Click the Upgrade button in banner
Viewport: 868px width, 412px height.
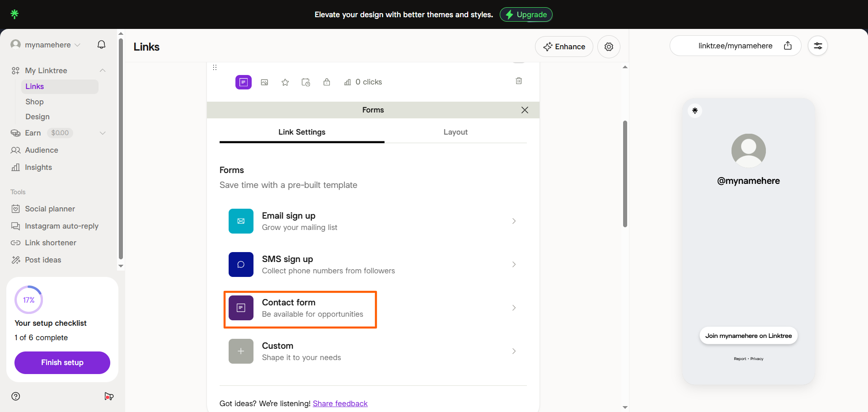pos(526,14)
